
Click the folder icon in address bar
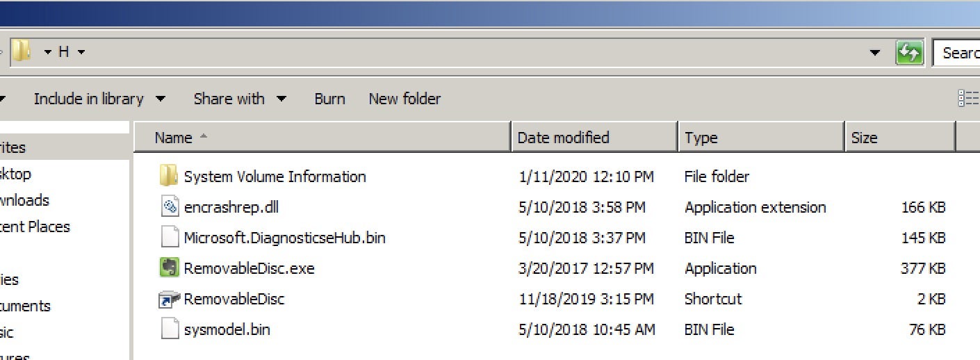(x=22, y=52)
